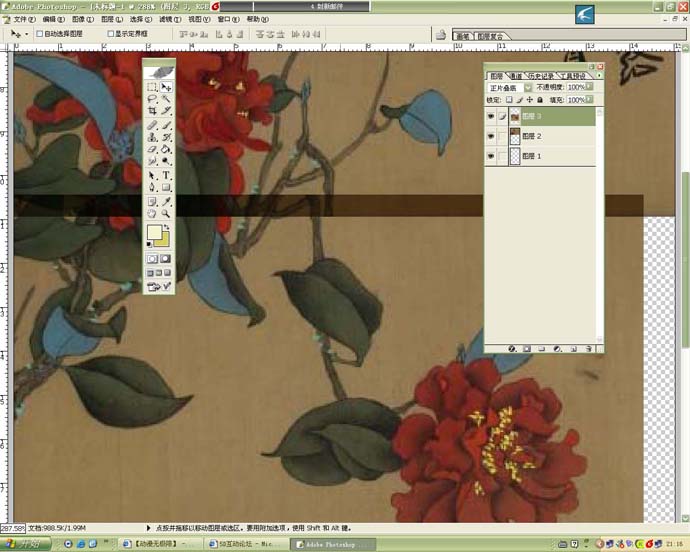Select the Rectangular Marquee tool
Viewport: 690px width, 552px height.
(x=152, y=87)
